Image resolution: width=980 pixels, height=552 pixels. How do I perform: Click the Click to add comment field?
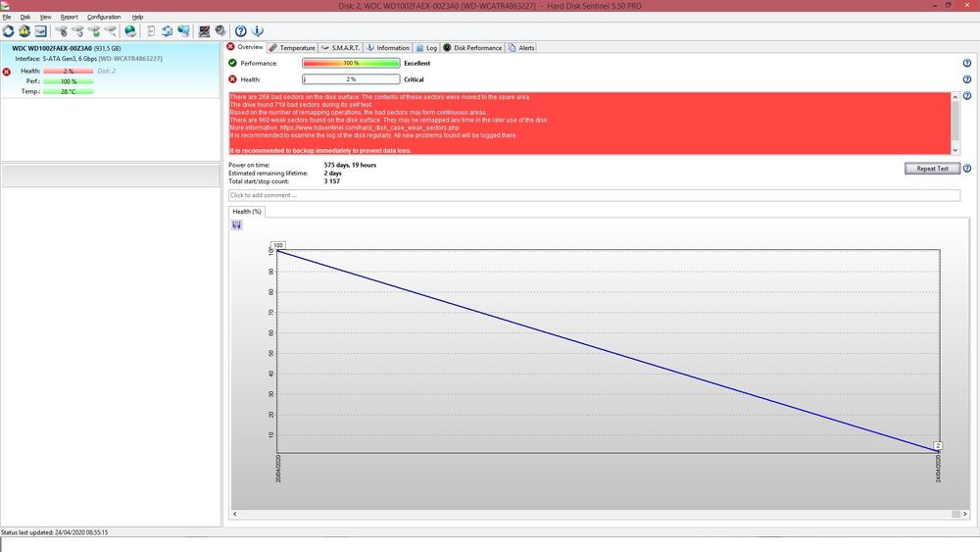(594, 195)
